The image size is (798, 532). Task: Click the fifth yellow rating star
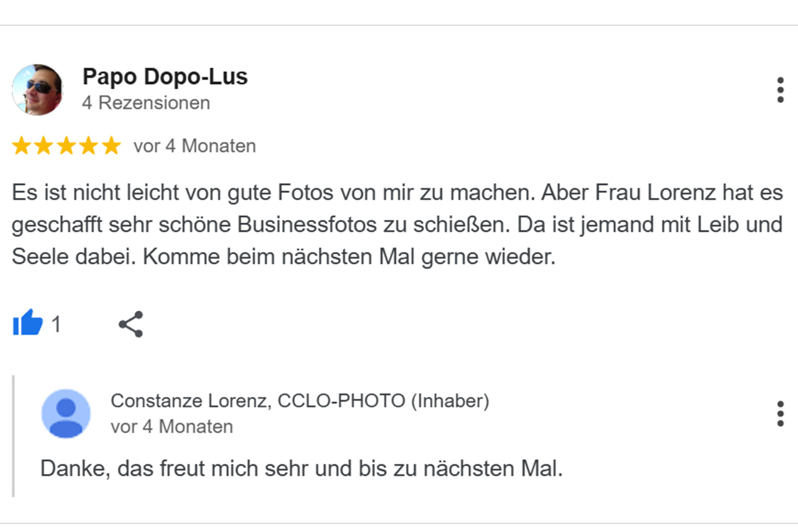[111, 146]
